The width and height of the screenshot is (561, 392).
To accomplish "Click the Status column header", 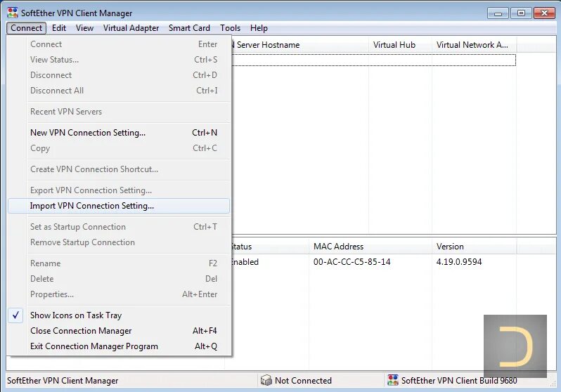I will coord(270,247).
